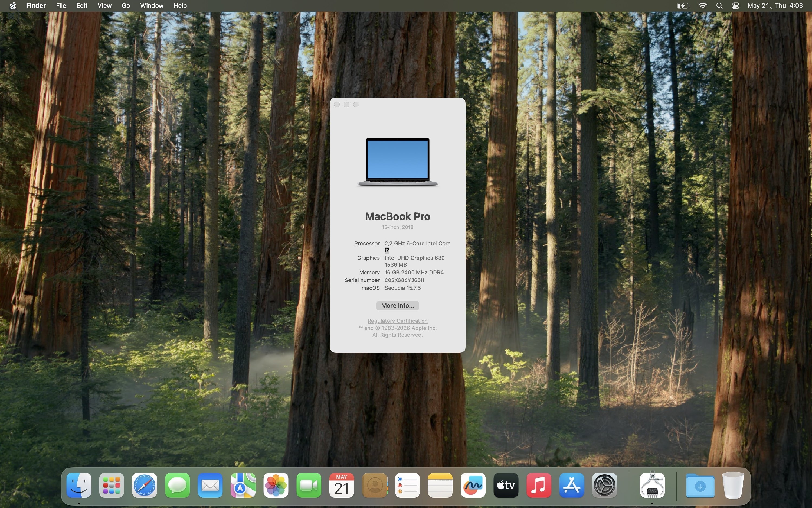The height and width of the screenshot is (508, 812).
Task: Open the Apple TV app in the Dock
Action: tap(506, 485)
